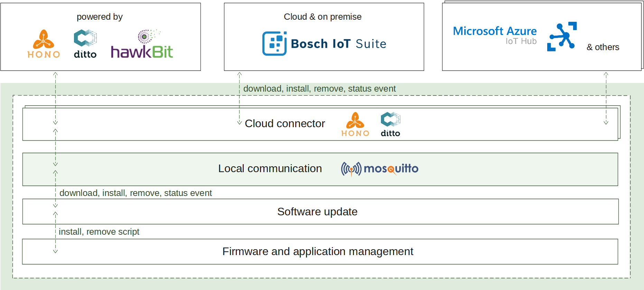Viewport: 644px width, 290px height.
Task: Click the Bosch IoT Suite square icon
Action: pyautogui.click(x=274, y=44)
